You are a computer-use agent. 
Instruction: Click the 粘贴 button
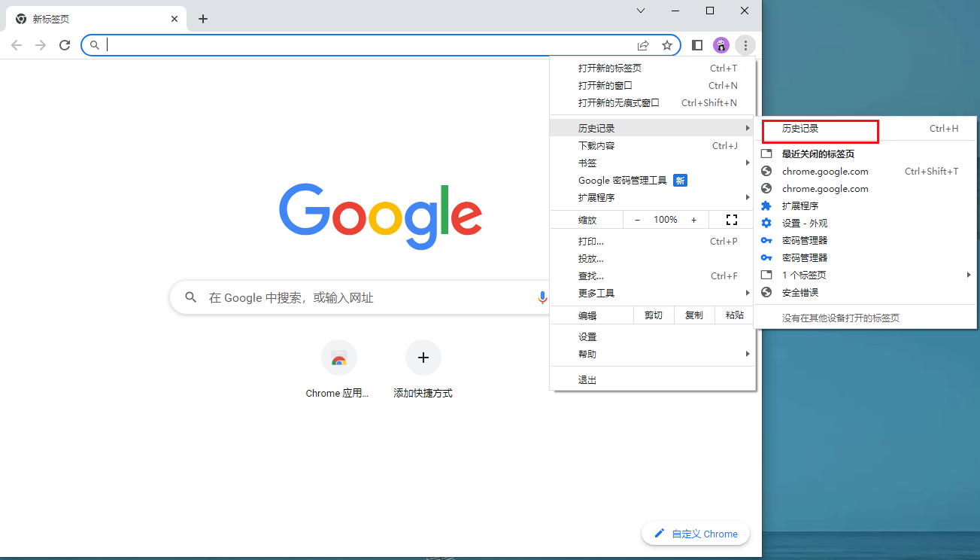[735, 315]
